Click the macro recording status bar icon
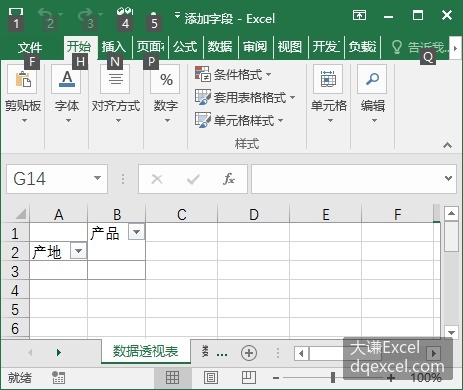 pos(59,378)
